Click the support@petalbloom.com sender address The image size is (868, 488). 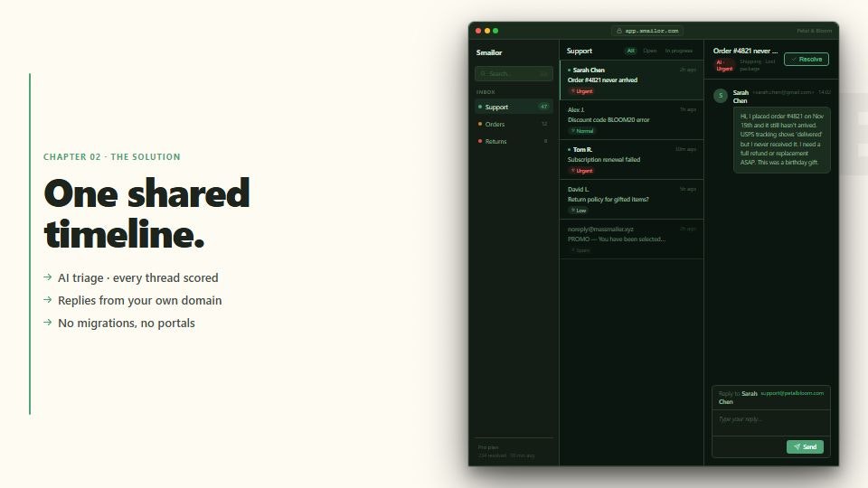[x=792, y=393]
